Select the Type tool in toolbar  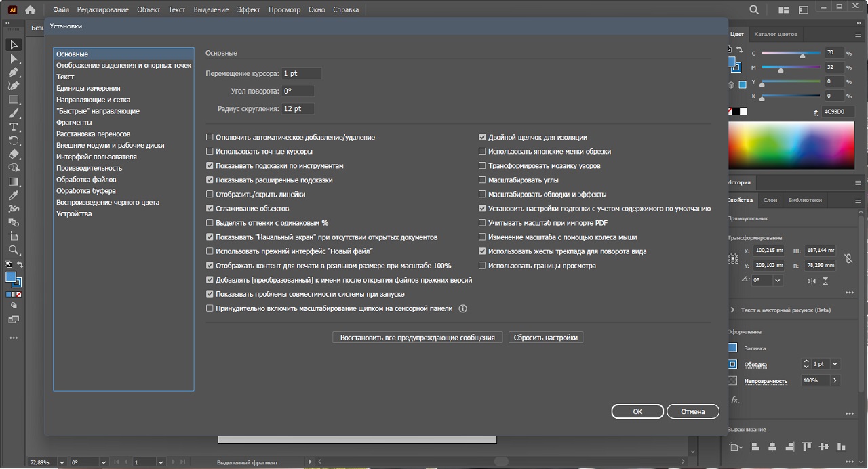coord(14,127)
